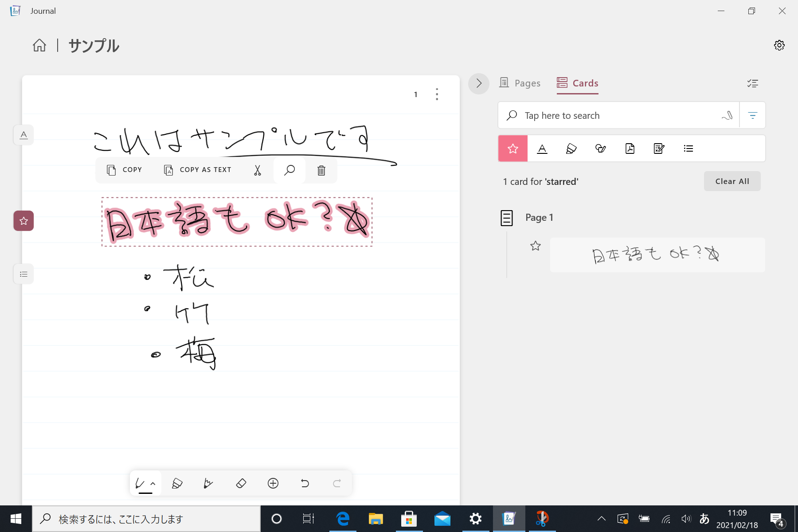Image resolution: width=798 pixels, height=532 pixels.
Task: Delete the selection with the trash icon
Action: pyautogui.click(x=321, y=170)
